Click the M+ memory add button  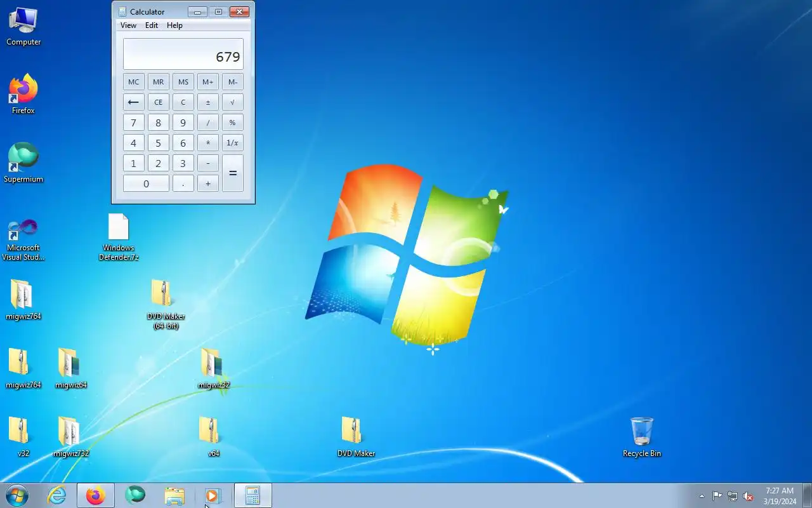207,82
